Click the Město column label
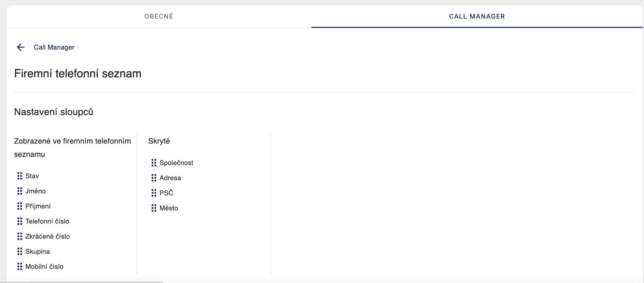This screenshot has height=283, width=644. click(x=169, y=208)
